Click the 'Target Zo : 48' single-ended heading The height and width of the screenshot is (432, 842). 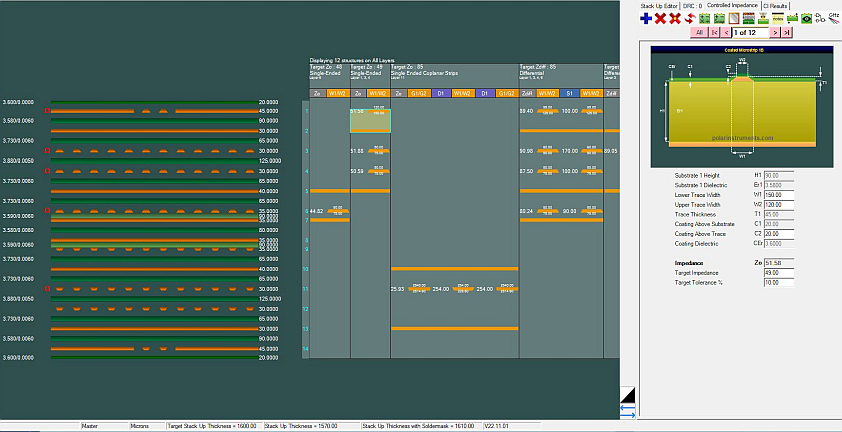(326, 68)
